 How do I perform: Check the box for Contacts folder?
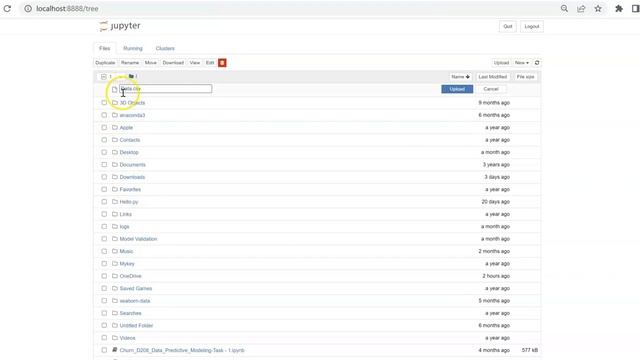click(104, 140)
